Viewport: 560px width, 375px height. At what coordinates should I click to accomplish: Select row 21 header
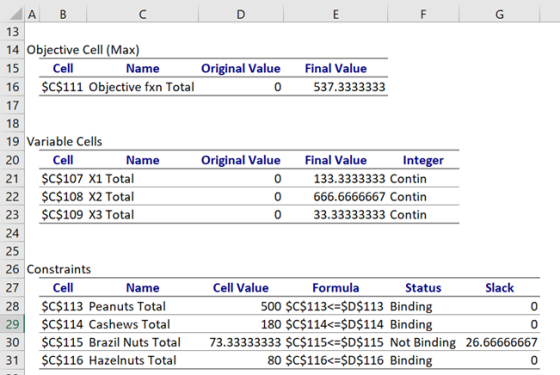(12, 179)
